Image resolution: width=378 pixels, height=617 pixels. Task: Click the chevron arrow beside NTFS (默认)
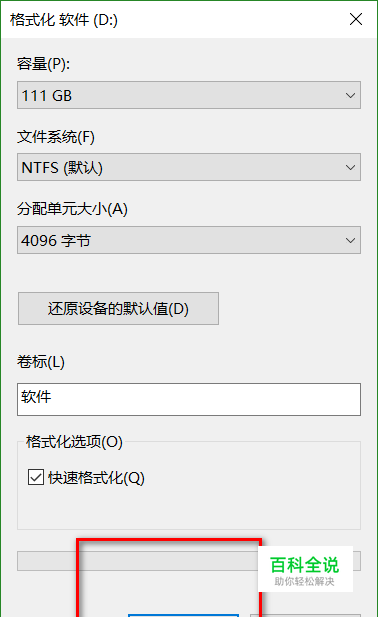tap(350, 168)
